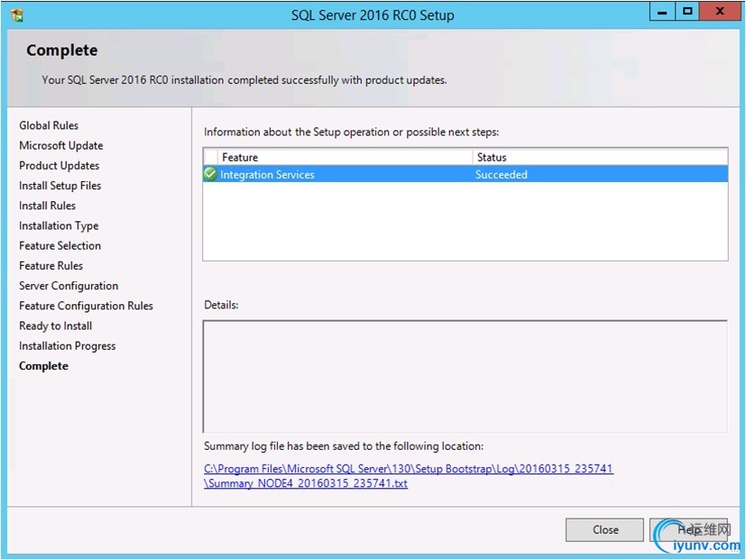Select the Installation Type step

tap(59, 225)
